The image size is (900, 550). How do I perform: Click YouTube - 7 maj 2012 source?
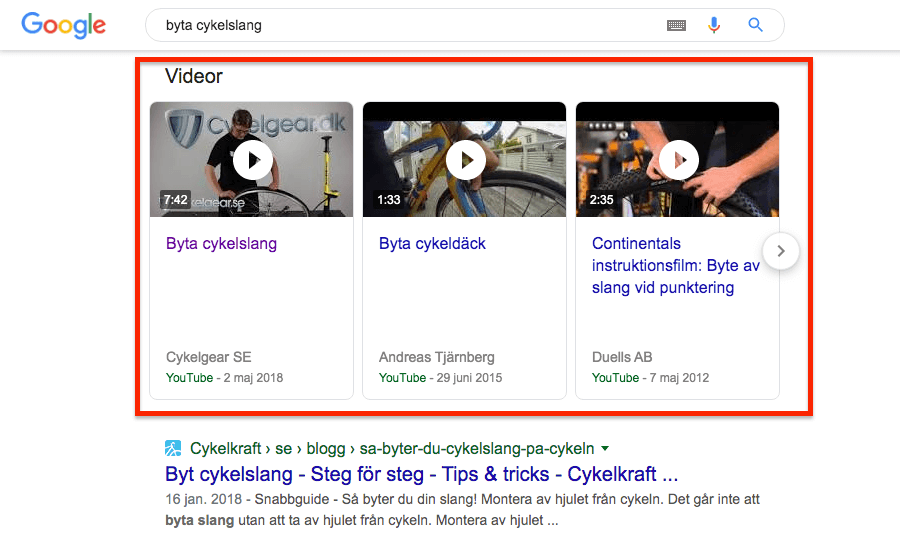click(x=650, y=378)
